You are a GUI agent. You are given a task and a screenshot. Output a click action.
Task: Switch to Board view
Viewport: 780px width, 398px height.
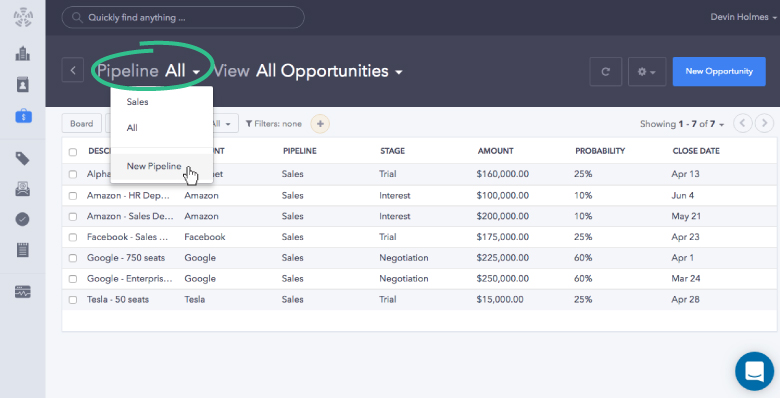click(x=82, y=123)
